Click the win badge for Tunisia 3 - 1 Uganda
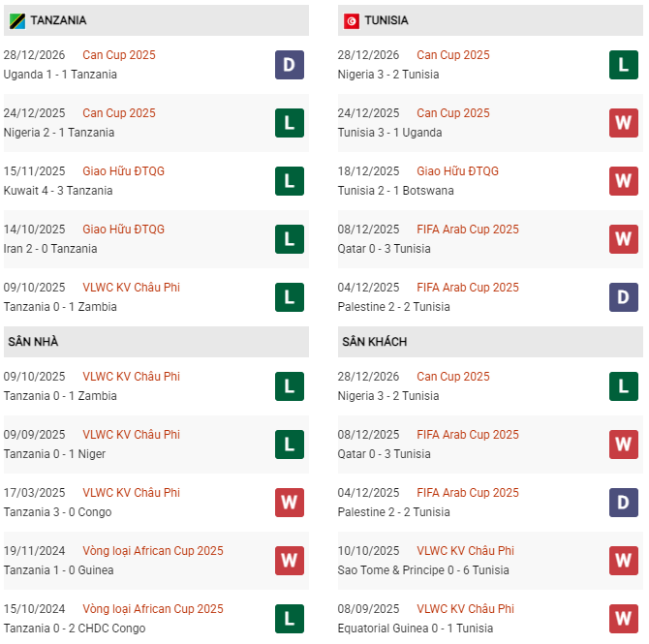649x644 pixels. 623,123
